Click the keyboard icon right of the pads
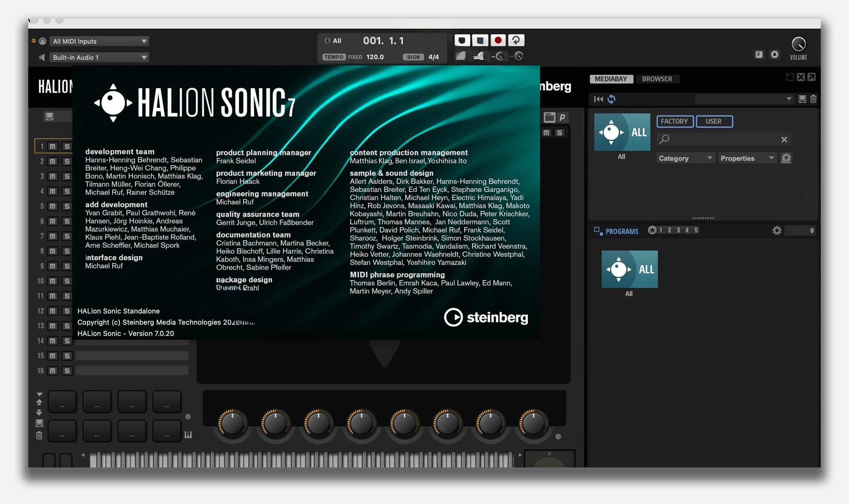The height and width of the screenshot is (504, 849). [188, 435]
